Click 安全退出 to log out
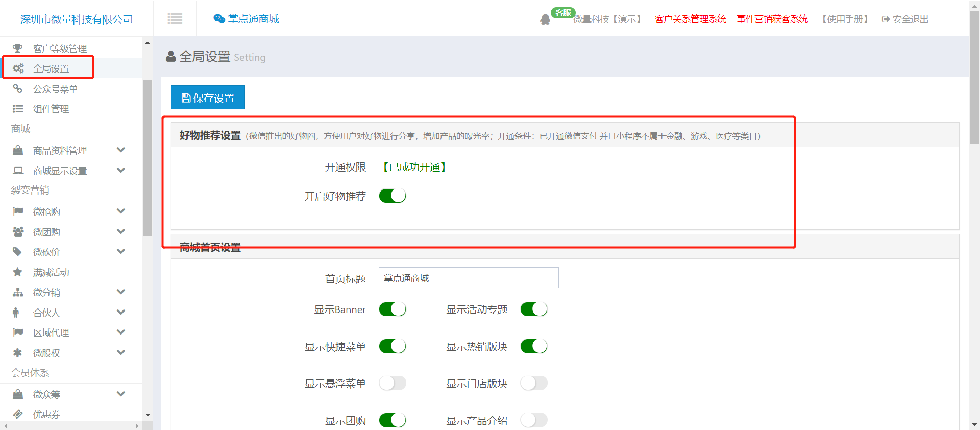980x430 pixels. (905, 19)
